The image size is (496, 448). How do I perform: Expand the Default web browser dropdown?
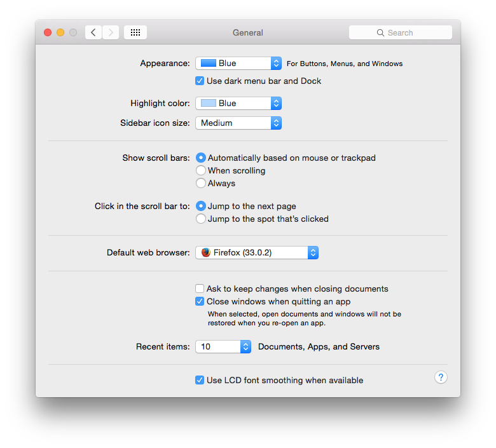[x=257, y=253]
